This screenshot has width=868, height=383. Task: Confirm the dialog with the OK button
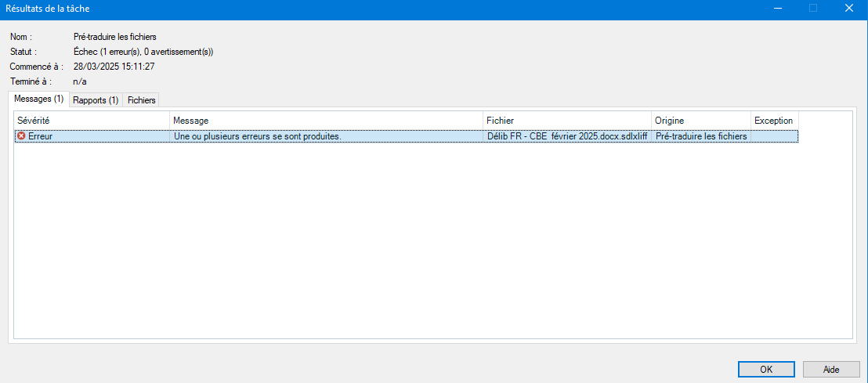[765, 369]
